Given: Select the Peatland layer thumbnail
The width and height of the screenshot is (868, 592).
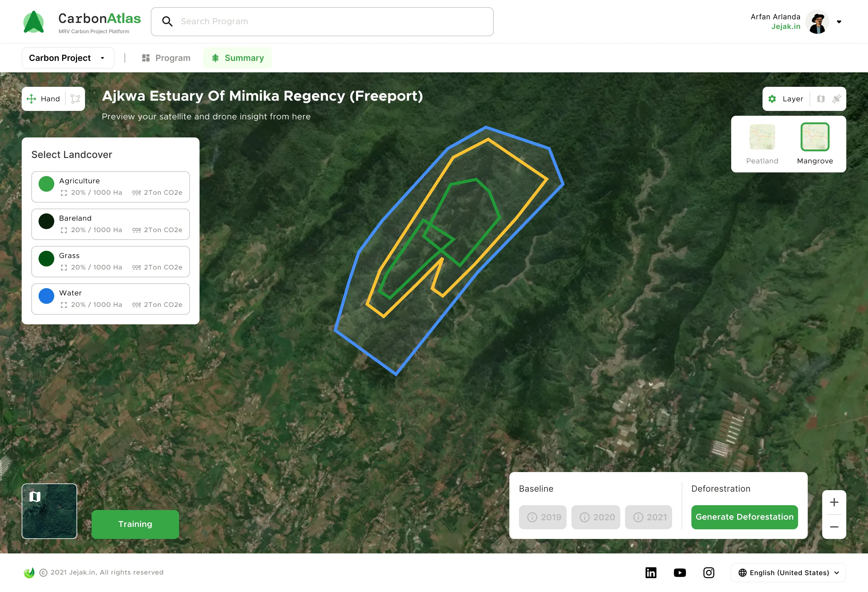Looking at the screenshot, I should coord(762,137).
